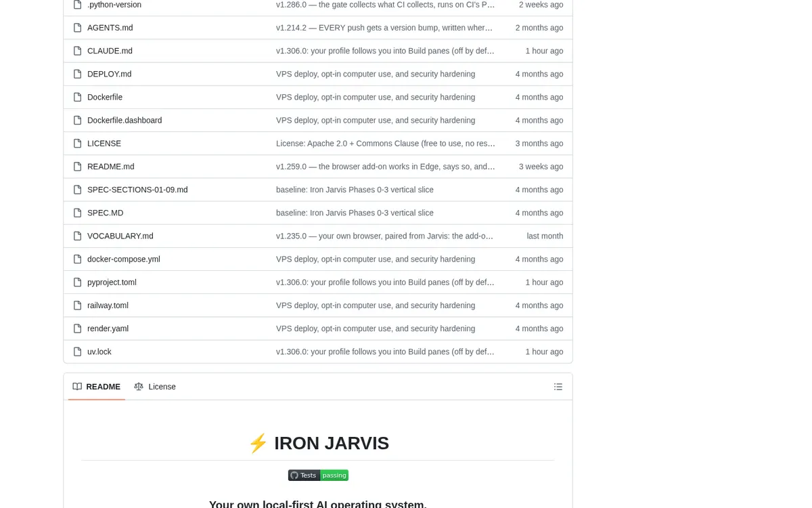Switch to the License tab
This screenshot has width=812, height=508.
point(155,387)
